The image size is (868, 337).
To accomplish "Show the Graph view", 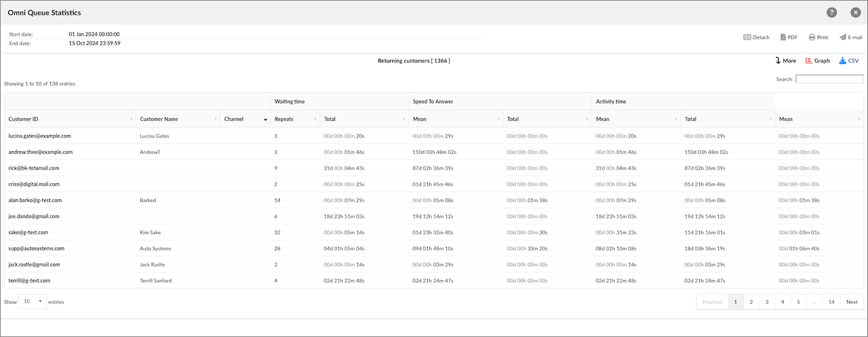I will (x=817, y=60).
